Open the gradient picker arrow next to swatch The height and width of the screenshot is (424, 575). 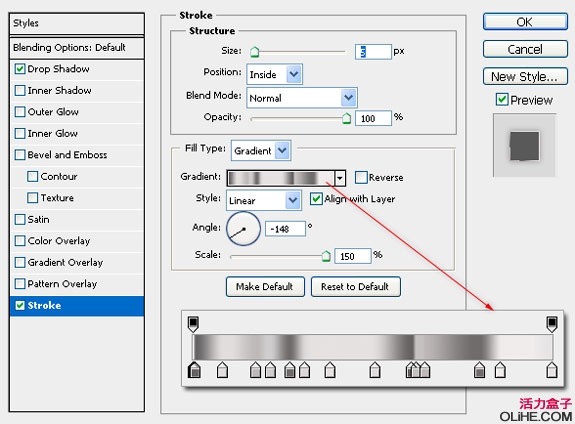pos(340,178)
